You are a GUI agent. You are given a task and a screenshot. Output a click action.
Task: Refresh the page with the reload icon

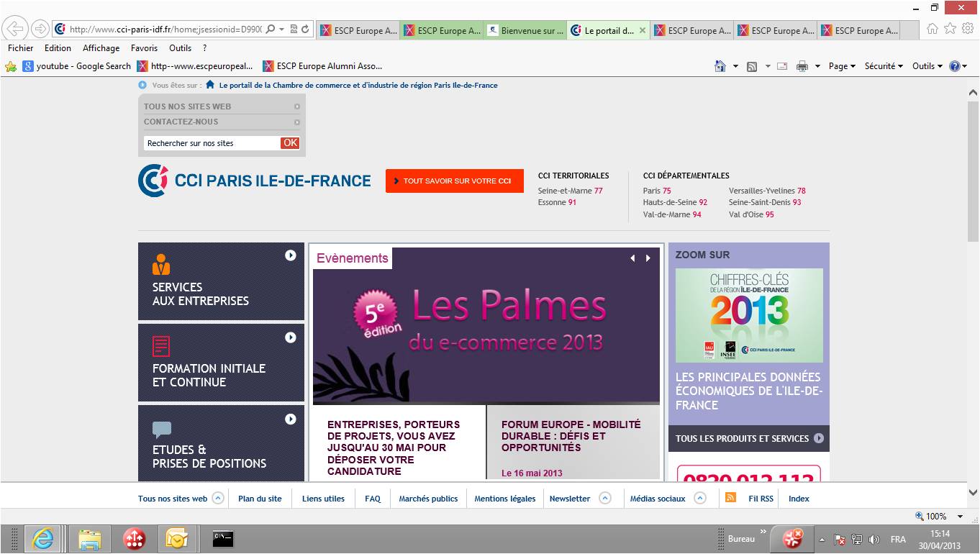(x=305, y=29)
